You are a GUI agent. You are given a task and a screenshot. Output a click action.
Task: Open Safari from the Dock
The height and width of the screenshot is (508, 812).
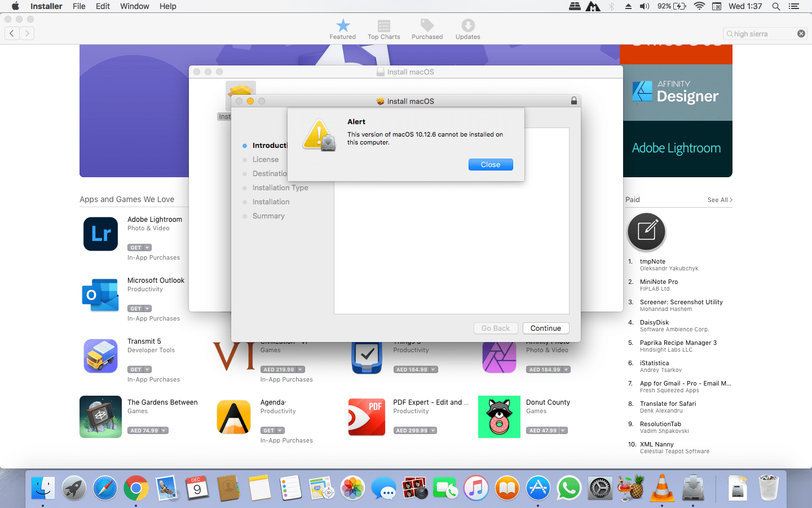[x=105, y=488]
